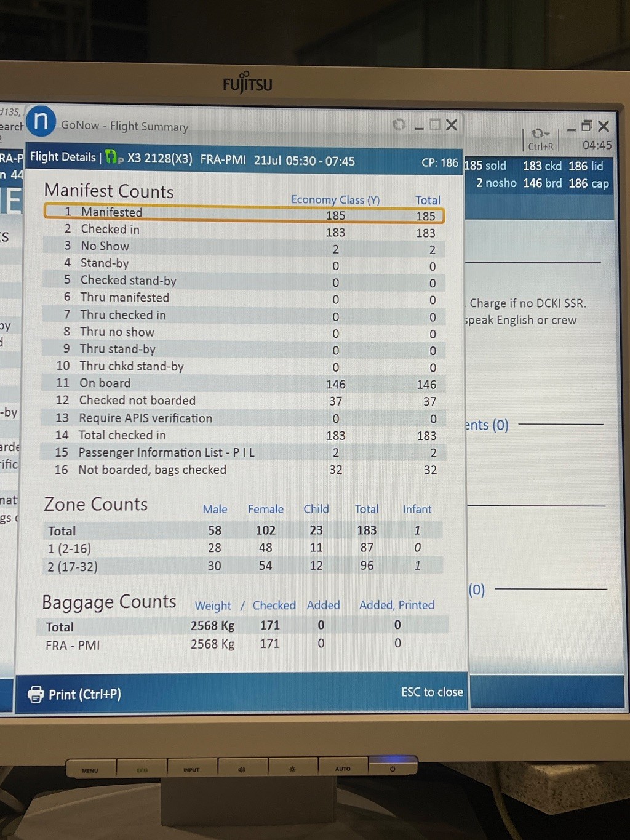Minimize the Flight Summary dialog
Image resolution: width=630 pixels, height=840 pixels.
[419, 126]
